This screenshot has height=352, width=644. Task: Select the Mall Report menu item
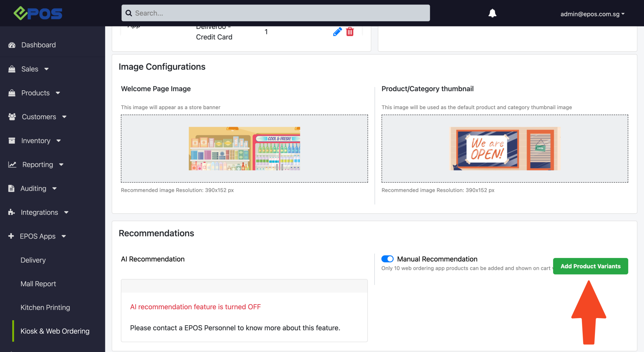point(38,283)
